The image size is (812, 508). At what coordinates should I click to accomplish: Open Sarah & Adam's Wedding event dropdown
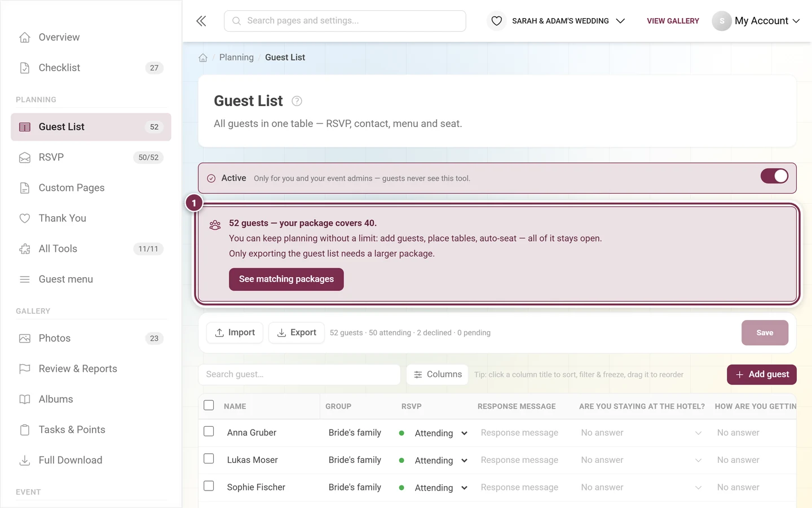tap(568, 21)
